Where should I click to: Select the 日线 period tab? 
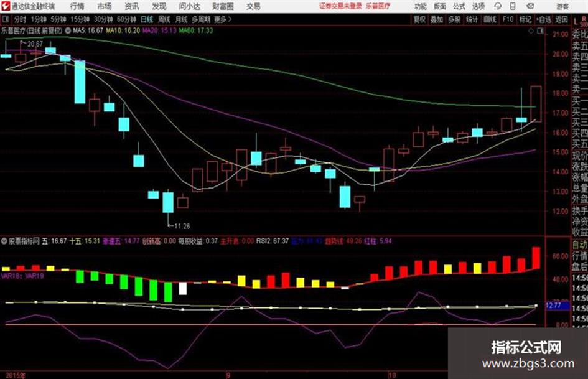(147, 19)
